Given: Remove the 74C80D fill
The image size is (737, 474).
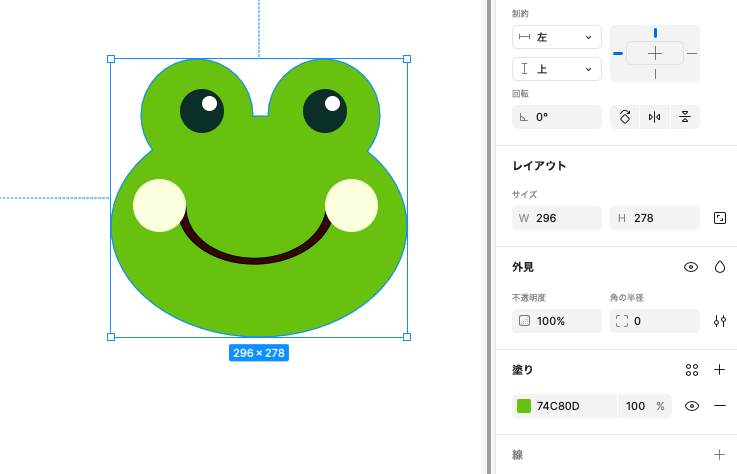Looking at the screenshot, I should pos(719,406).
